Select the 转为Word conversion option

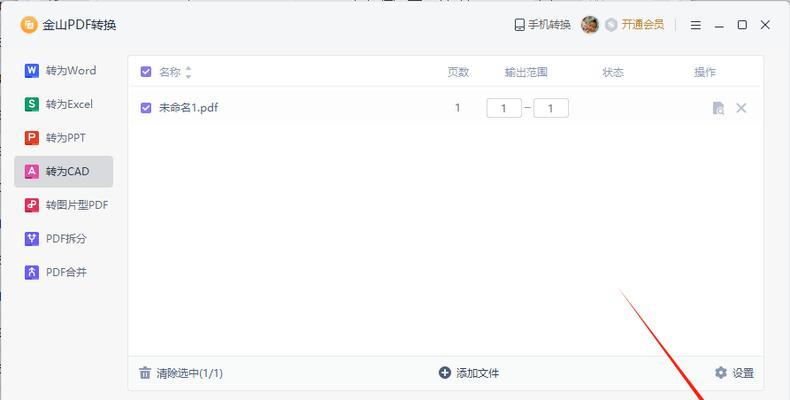tap(63, 71)
